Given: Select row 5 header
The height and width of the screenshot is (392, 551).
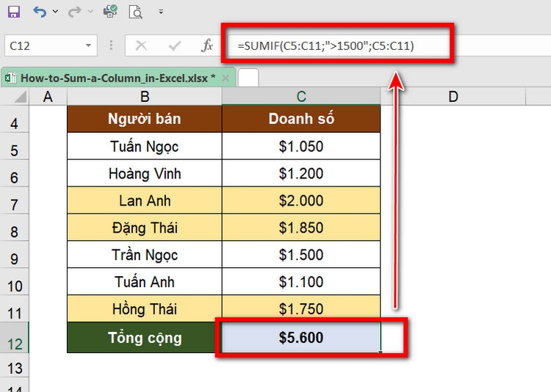Looking at the screenshot, I should [x=14, y=147].
